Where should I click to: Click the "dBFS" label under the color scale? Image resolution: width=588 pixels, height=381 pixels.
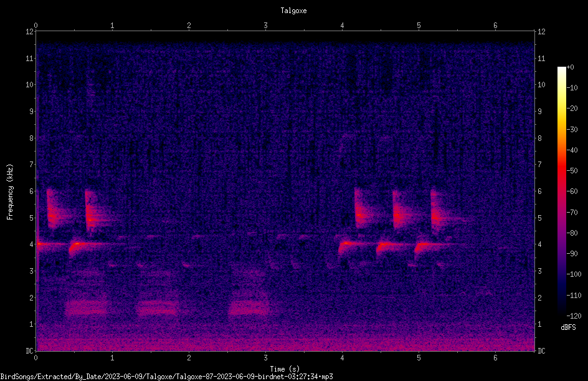click(568, 327)
